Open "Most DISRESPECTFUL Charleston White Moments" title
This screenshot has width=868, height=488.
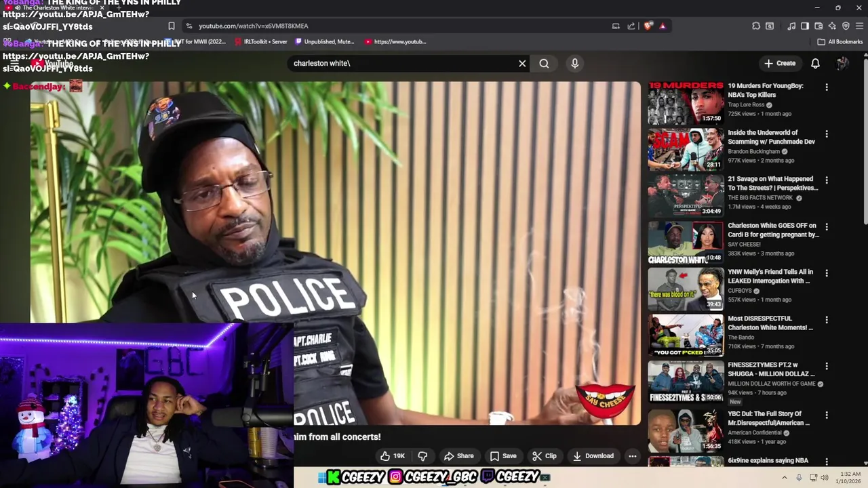[770, 323]
